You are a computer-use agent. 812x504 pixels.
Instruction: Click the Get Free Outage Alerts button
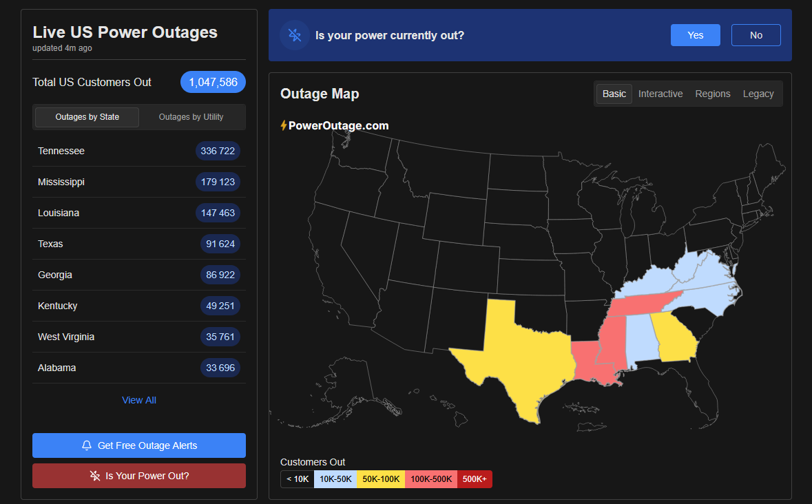(x=138, y=445)
